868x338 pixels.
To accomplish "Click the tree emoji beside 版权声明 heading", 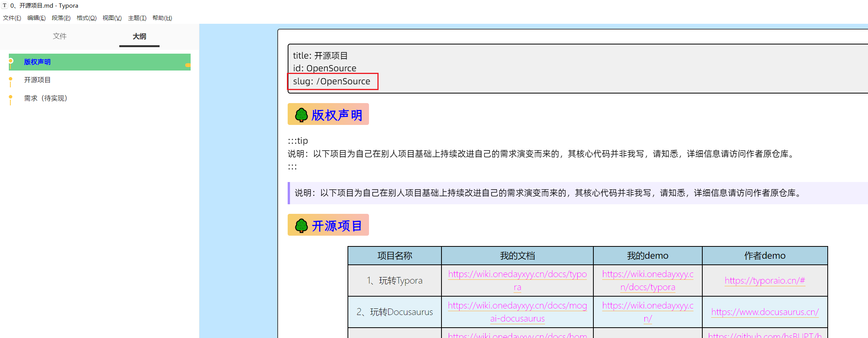I will (301, 115).
